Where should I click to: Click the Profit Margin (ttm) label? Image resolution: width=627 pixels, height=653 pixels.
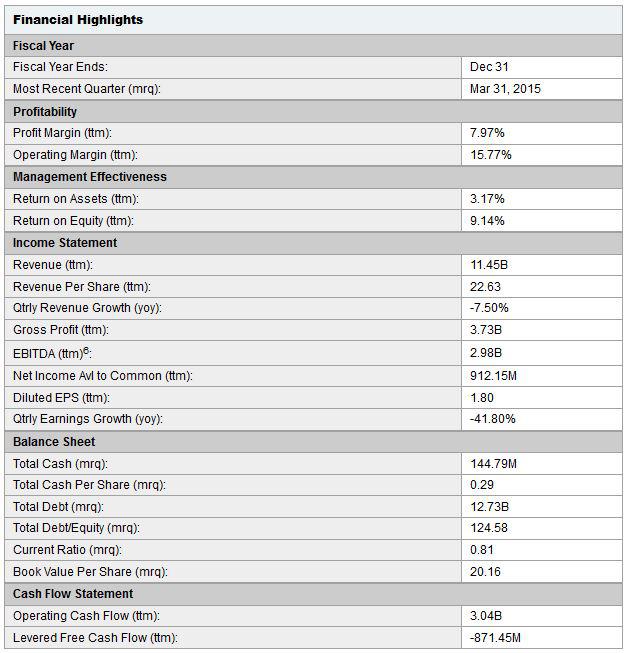point(62,133)
